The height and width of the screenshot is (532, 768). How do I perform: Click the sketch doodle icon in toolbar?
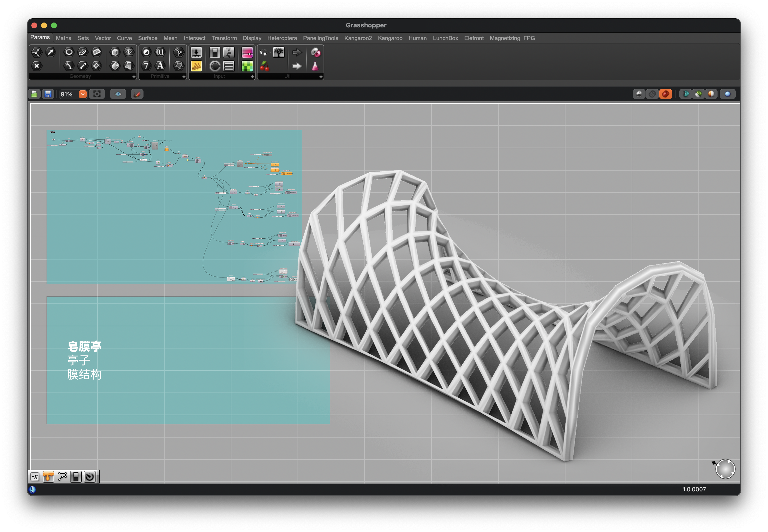137,94
